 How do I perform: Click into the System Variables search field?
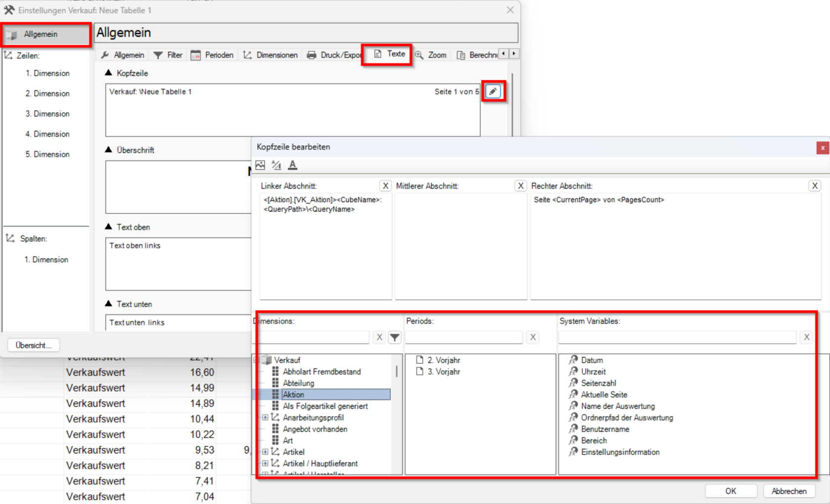pyautogui.click(x=677, y=337)
